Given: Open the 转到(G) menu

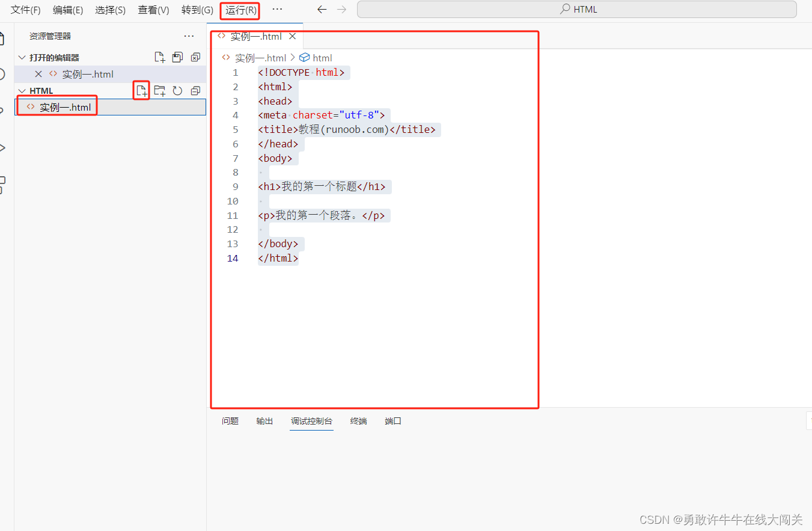Looking at the screenshot, I should tap(197, 10).
